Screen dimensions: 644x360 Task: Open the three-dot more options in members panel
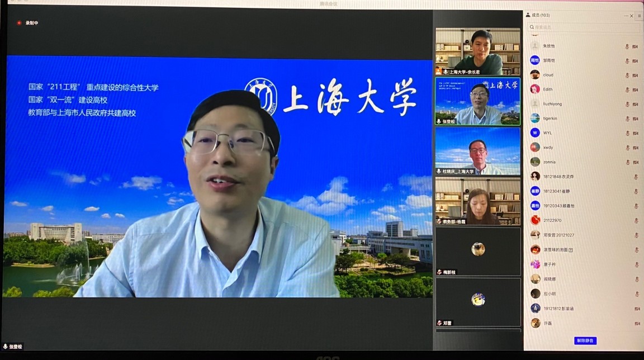626,16
